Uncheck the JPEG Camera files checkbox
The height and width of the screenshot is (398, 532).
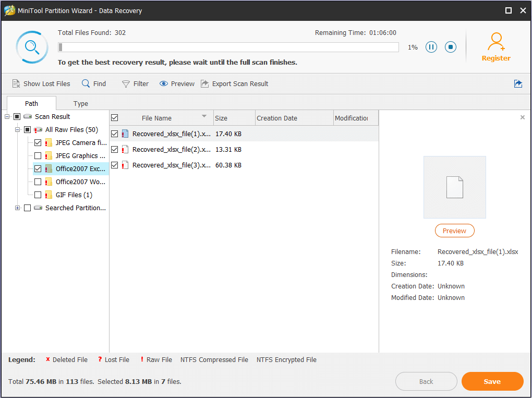coord(38,143)
